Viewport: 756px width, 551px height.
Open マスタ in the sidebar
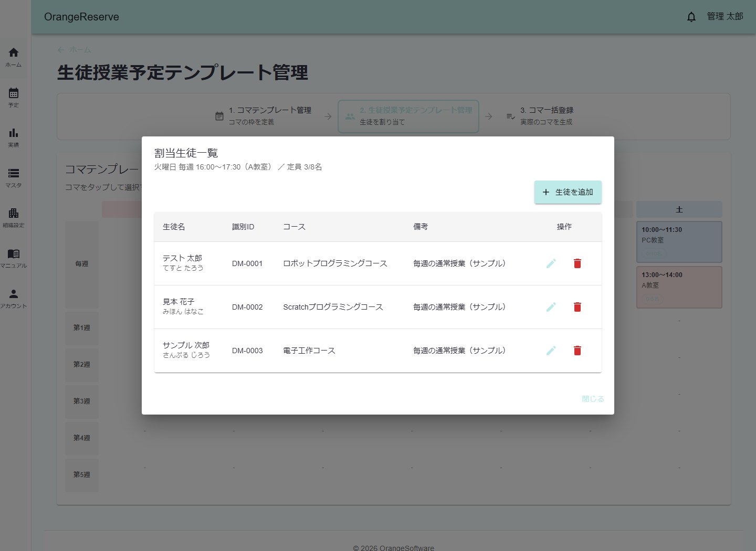point(14,178)
